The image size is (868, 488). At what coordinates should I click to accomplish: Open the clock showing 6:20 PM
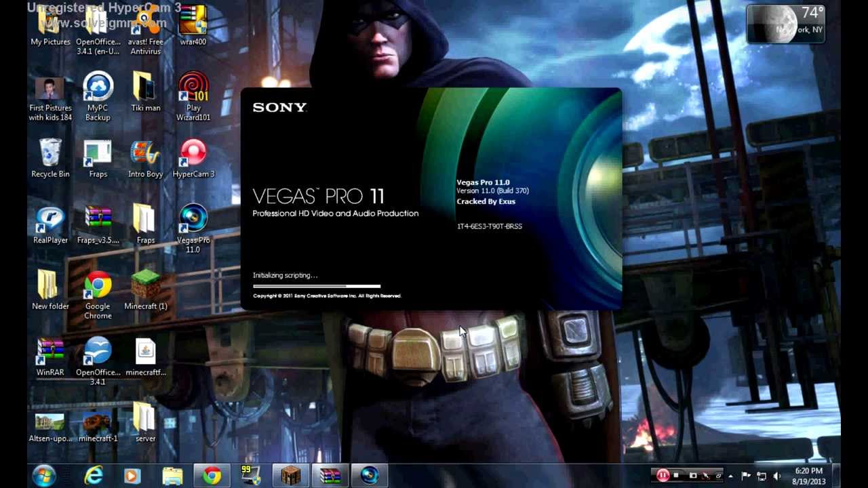(808, 476)
